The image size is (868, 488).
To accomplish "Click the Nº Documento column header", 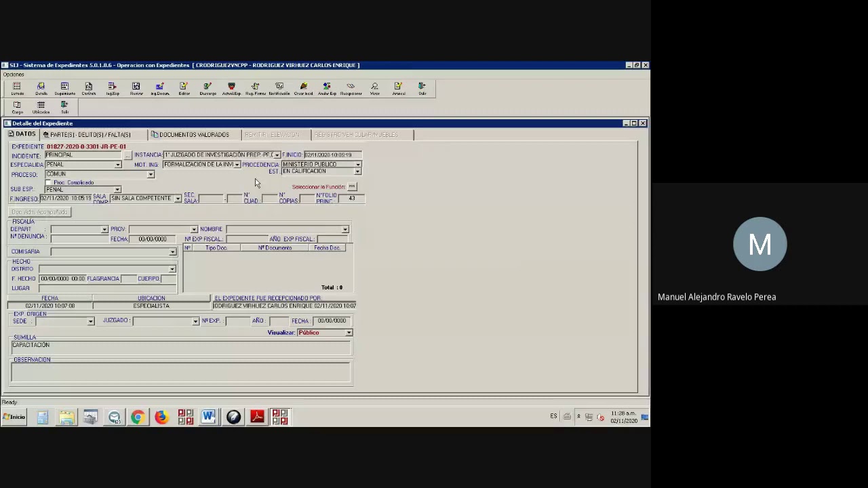I will (x=275, y=248).
